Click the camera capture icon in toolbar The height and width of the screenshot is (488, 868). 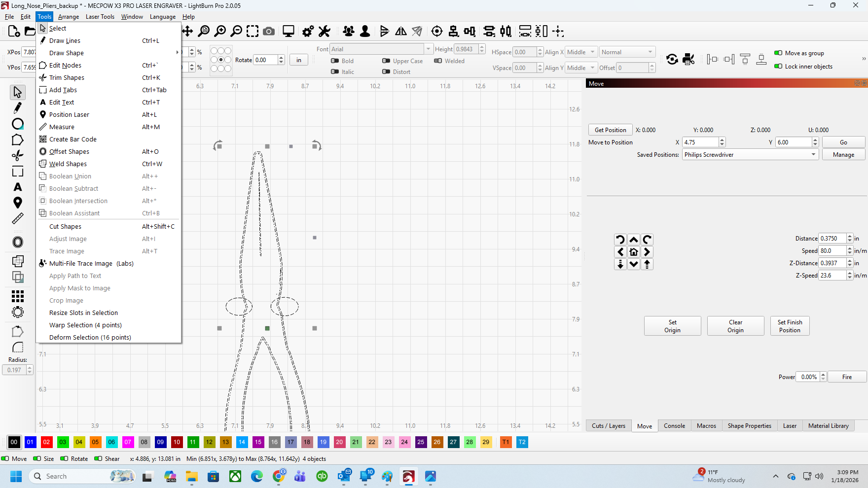pos(269,32)
